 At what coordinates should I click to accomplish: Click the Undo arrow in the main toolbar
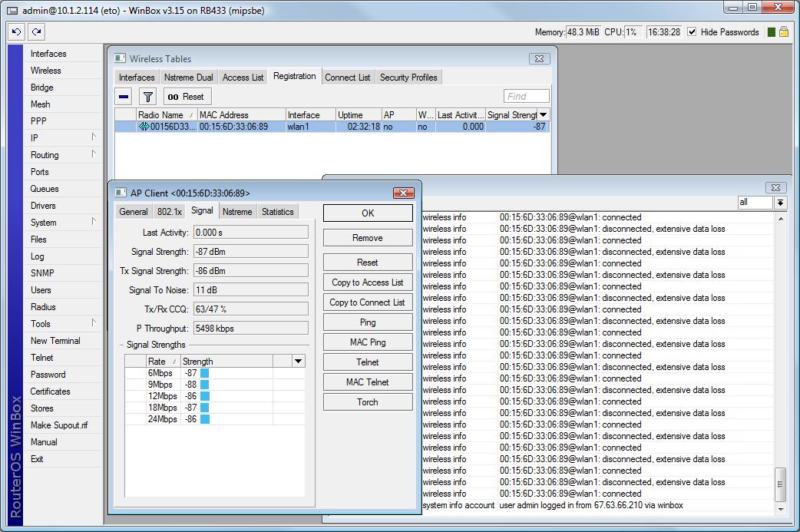17,32
